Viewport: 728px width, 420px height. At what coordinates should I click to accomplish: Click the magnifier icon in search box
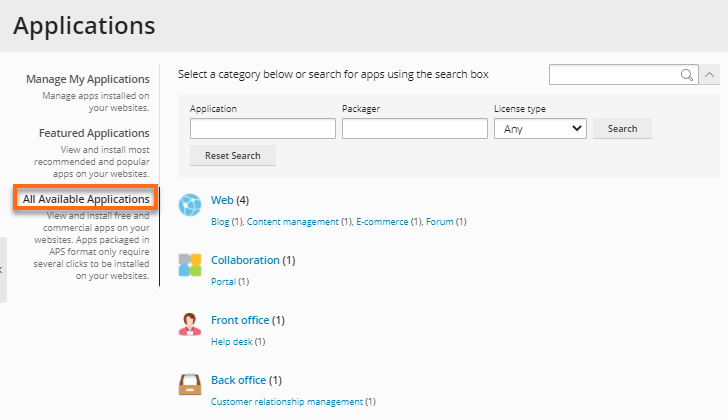(x=687, y=75)
